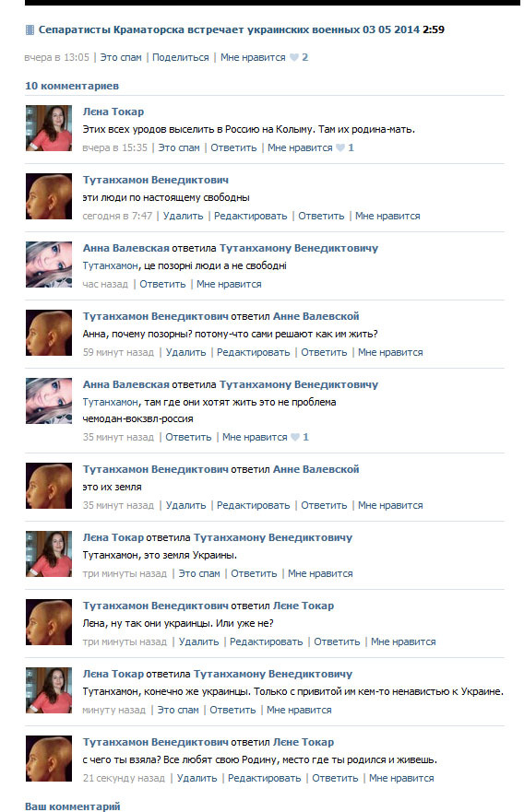
Task: Like the post via Мне нравится near Поделиться
Action: [253, 57]
